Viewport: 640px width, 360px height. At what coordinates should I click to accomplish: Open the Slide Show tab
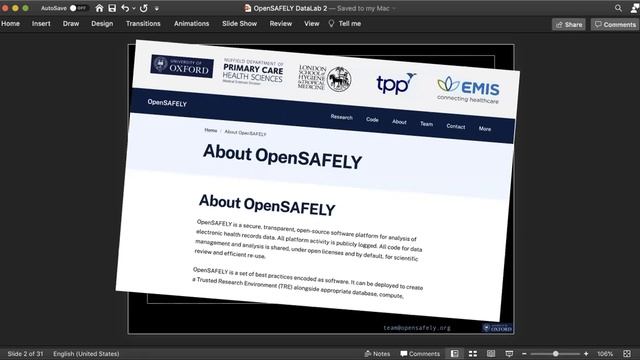pyautogui.click(x=240, y=24)
